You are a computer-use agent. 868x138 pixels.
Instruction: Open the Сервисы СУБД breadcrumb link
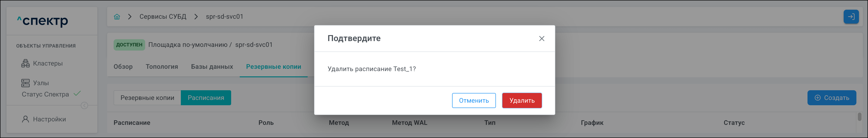[x=163, y=17]
